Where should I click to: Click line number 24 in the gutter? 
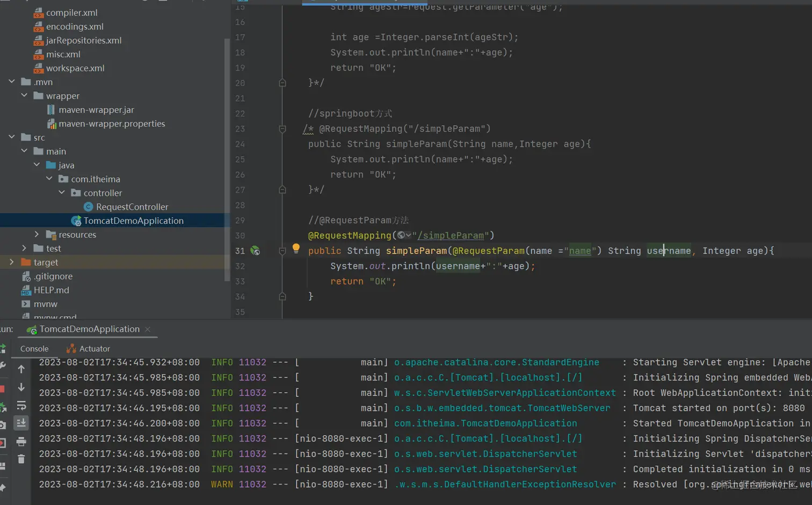coord(240,144)
